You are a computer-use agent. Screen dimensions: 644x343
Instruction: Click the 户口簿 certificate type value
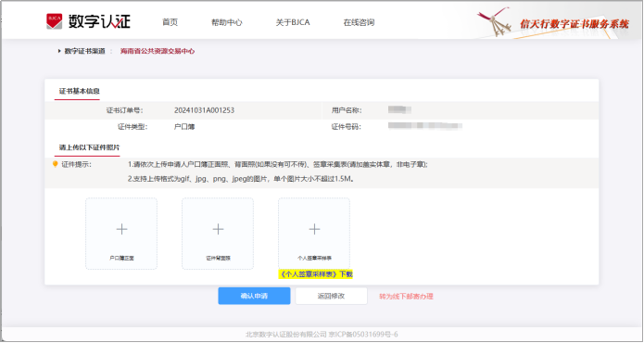pos(184,126)
